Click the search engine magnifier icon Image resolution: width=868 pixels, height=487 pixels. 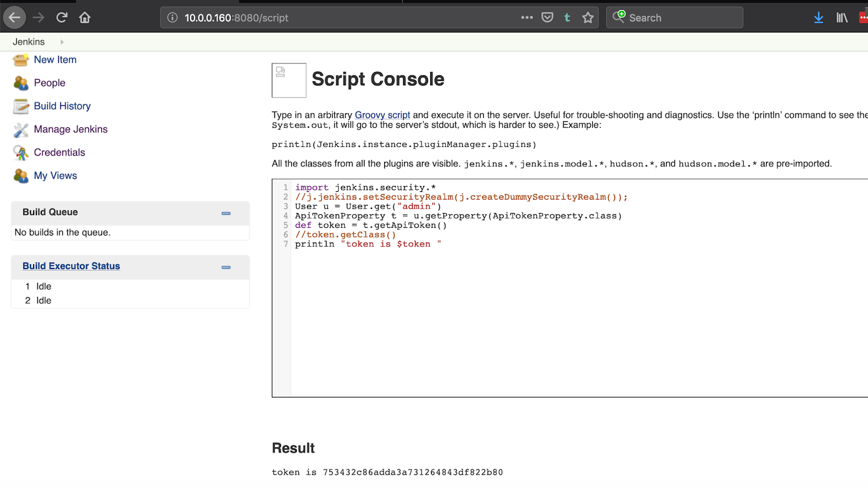(619, 16)
